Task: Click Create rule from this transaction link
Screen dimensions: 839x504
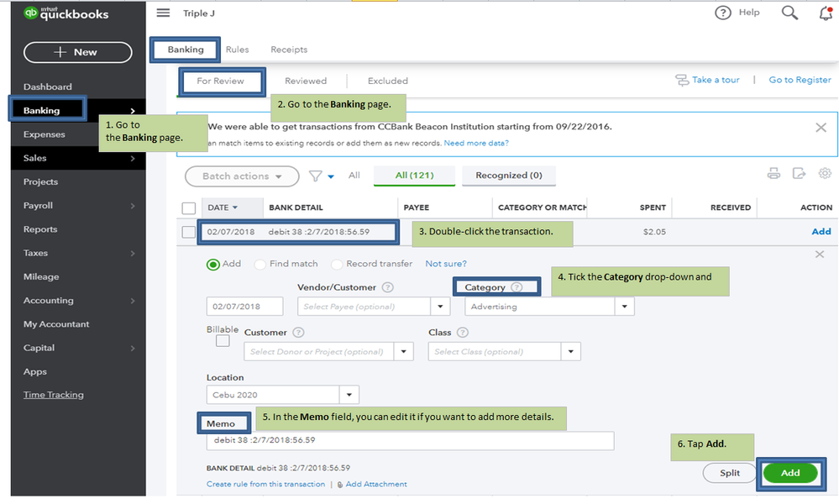Action: [265, 485]
